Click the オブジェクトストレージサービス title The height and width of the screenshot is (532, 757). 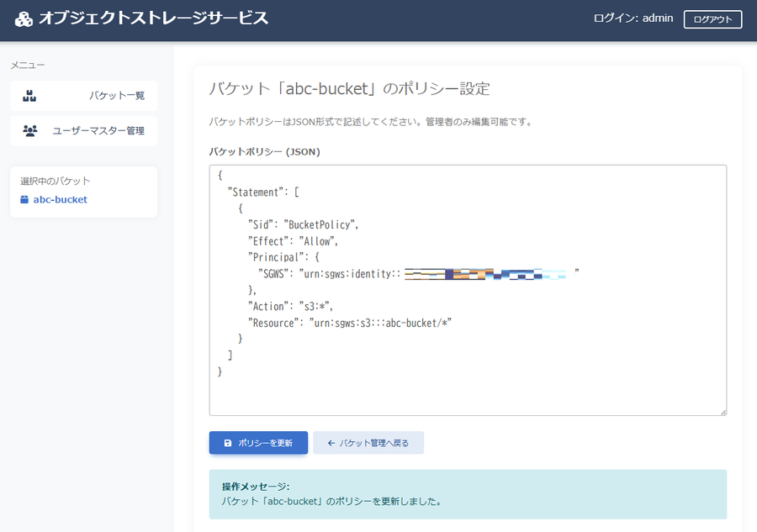(154, 18)
